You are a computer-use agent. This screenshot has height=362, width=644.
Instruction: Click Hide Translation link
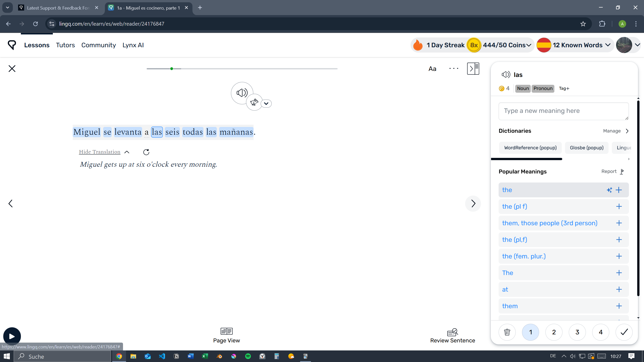coord(100,152)
